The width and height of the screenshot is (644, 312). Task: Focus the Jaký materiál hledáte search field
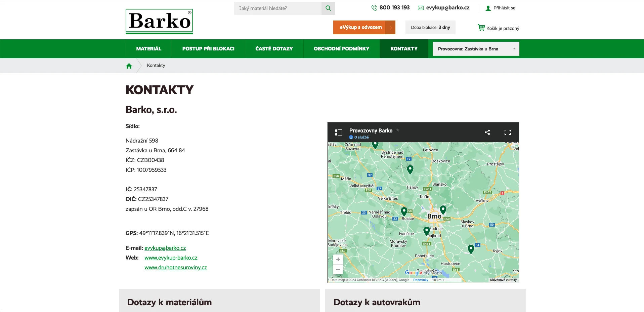[x=278, y=8]
